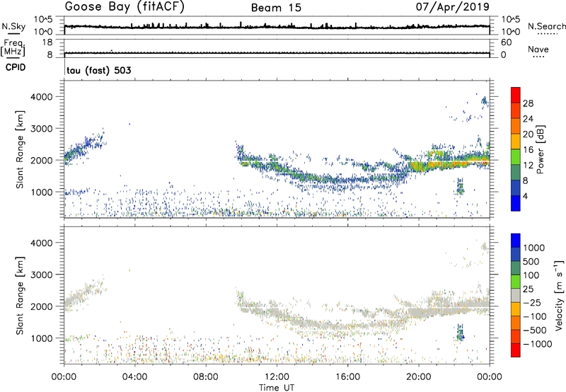Click the '28' value on Power colorbar
566x392 pixels.
coord(528,103)
